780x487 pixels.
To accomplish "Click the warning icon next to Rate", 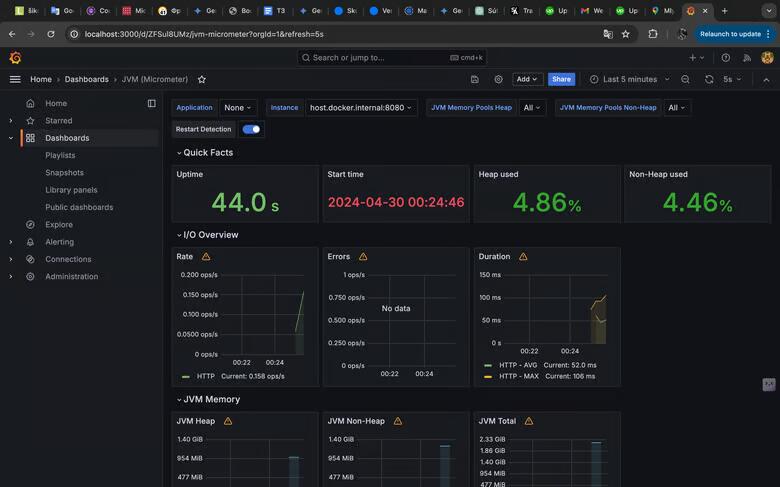I will point(206,257).
